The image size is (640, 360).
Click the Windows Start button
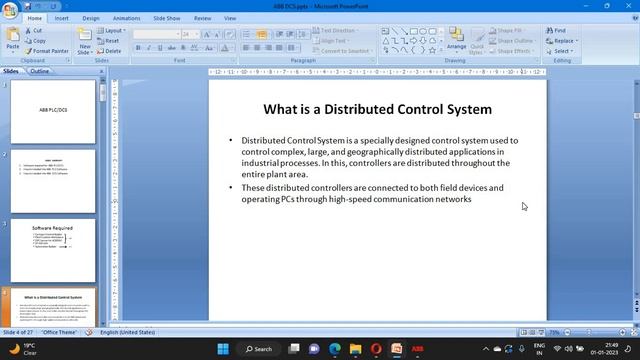223,349
